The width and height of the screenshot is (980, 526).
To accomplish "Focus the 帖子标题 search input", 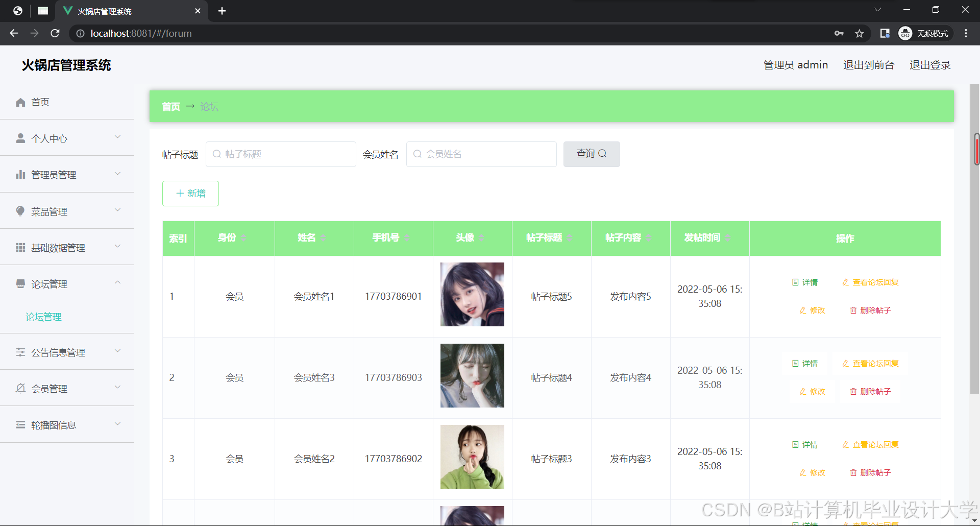I will click(x=281, y=154).
